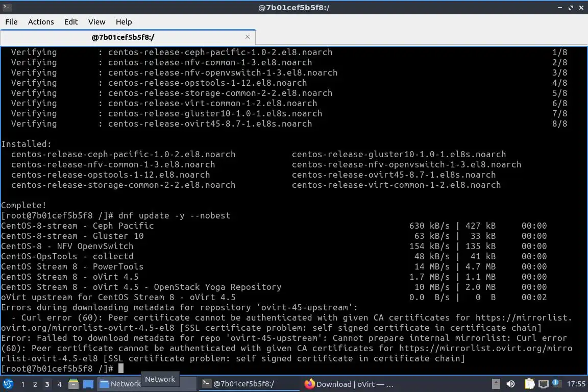Click the terminal icon in the title bar
The image size is (588, 392).
tap(7, 7)
